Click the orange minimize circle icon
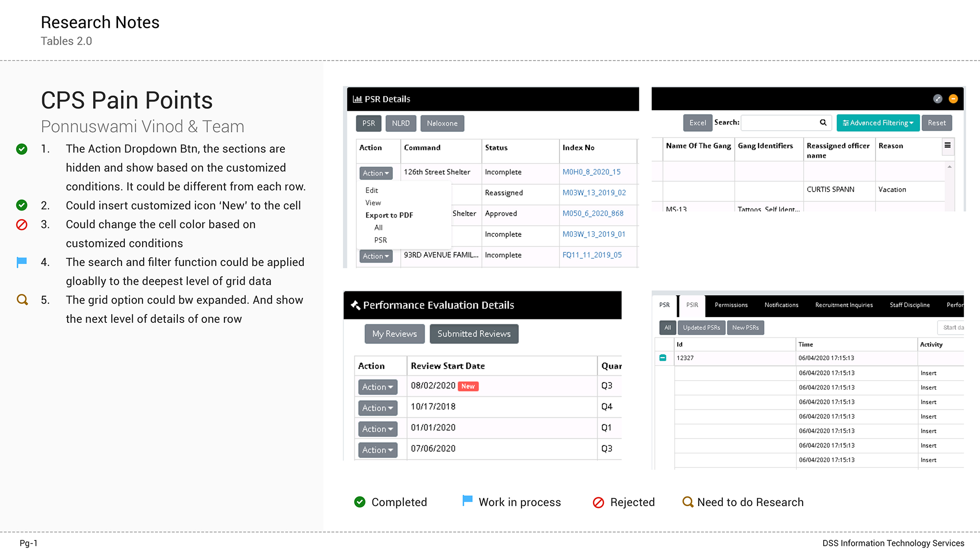980x560 pixels. pos(953,99)
